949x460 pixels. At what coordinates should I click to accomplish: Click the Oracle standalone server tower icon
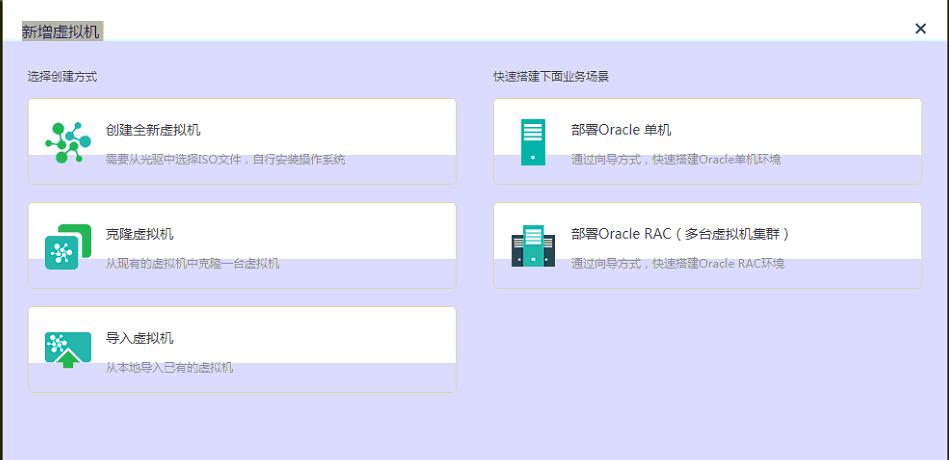tap(533, 142)
